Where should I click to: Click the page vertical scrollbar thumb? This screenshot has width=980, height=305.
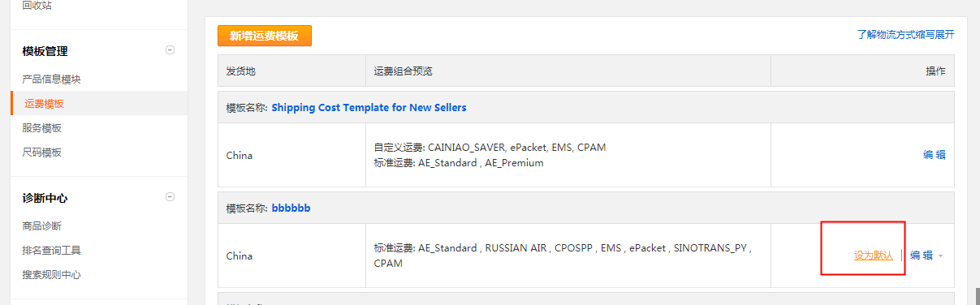(977, 297)
